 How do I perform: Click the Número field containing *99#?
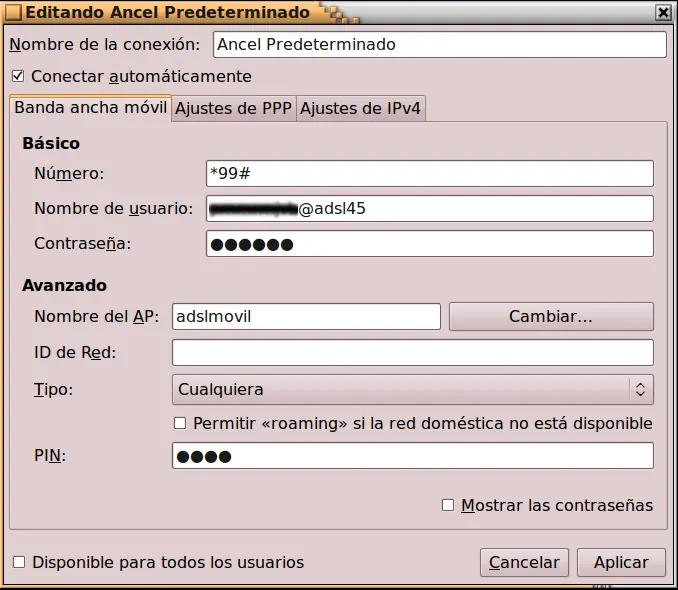[x=429, y=174]
